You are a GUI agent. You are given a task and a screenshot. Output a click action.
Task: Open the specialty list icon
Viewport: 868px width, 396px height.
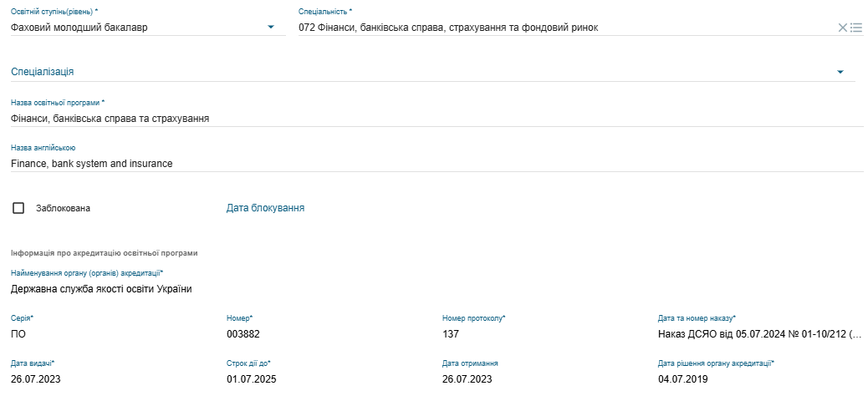coord(856,28)
